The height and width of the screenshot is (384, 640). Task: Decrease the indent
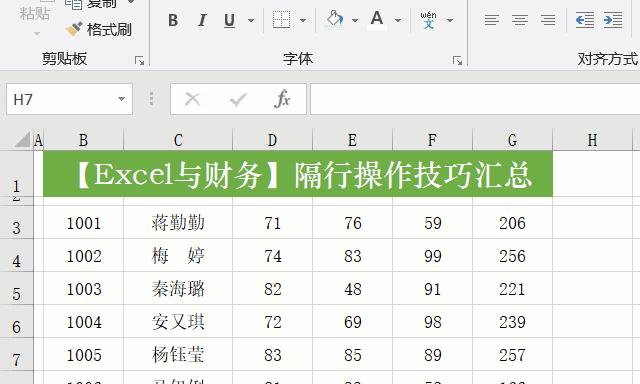(x=584, y=20)
